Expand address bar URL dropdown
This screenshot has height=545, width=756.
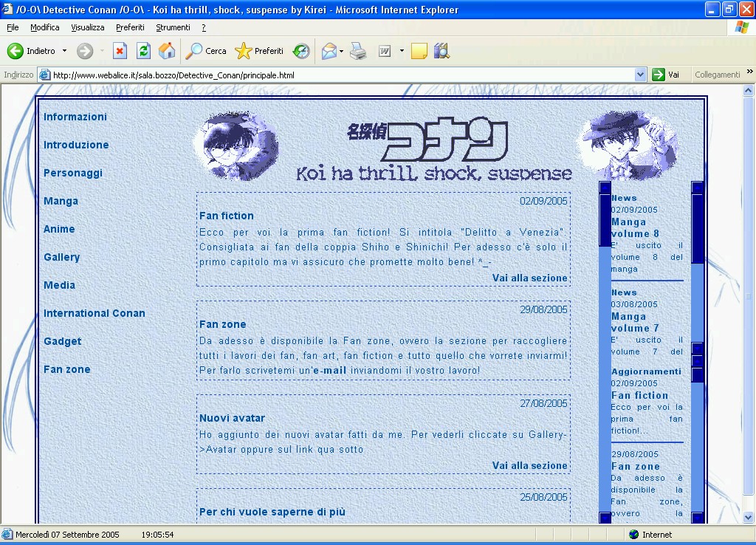click(640, 75)
